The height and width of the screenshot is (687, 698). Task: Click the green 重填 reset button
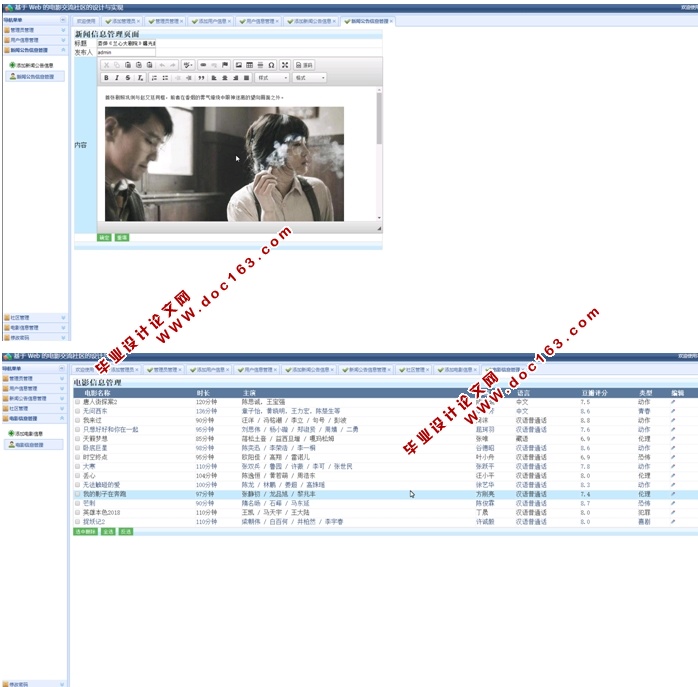click(122, 237)
